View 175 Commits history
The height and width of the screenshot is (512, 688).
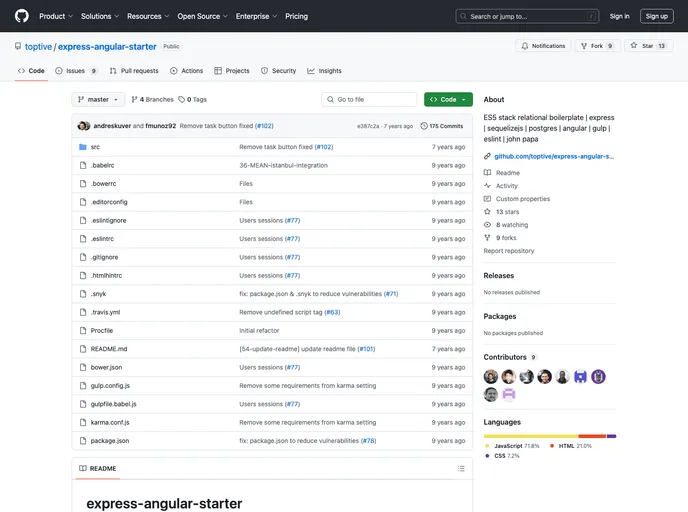[x=442, y=126]
